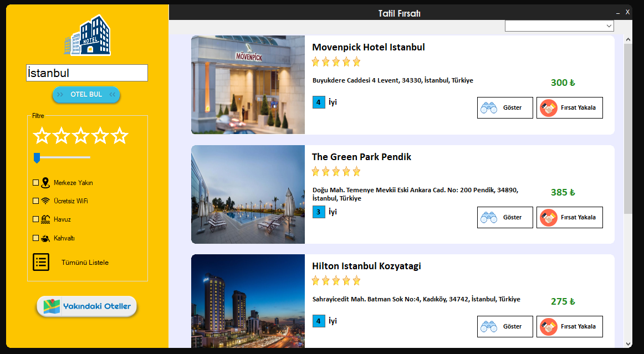Open the sorting dropdown at top right
This screenshot has width=644, height=354.
[559, 25]
